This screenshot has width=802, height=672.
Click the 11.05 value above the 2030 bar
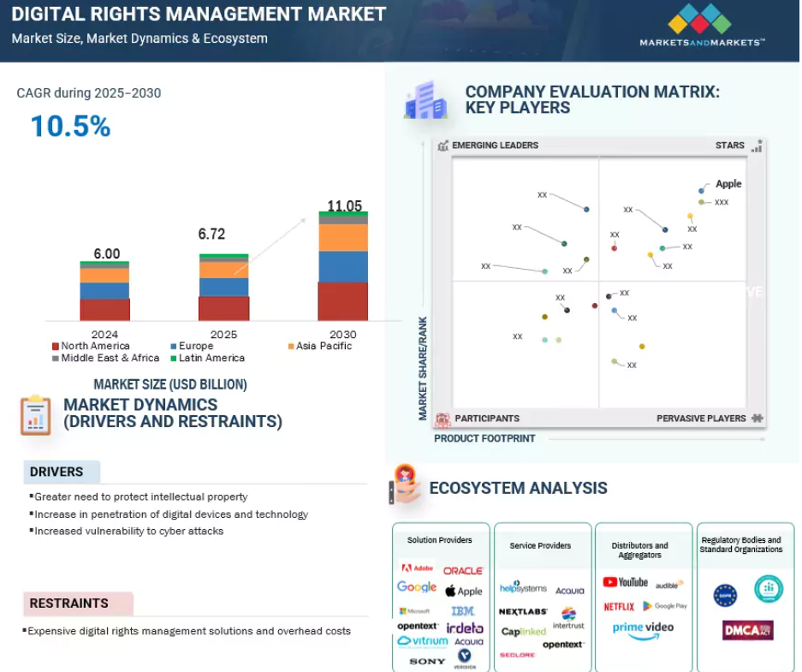[344, 205]
